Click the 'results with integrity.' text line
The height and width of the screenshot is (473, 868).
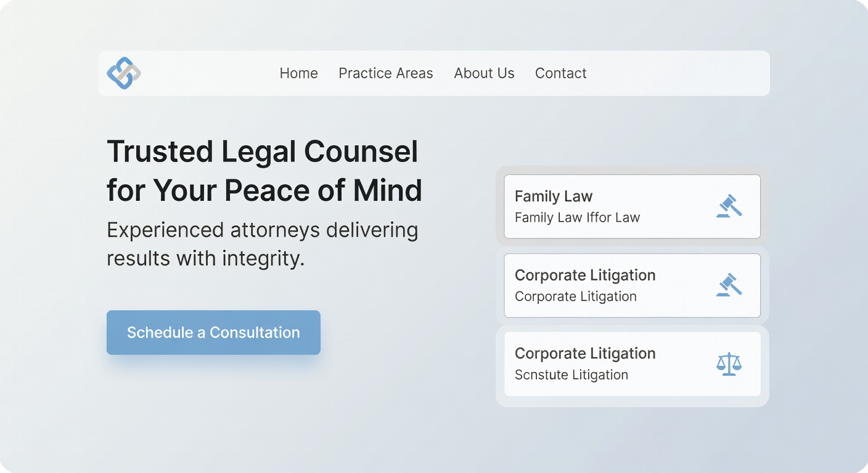pyautogui.click(x=206, y=258)
